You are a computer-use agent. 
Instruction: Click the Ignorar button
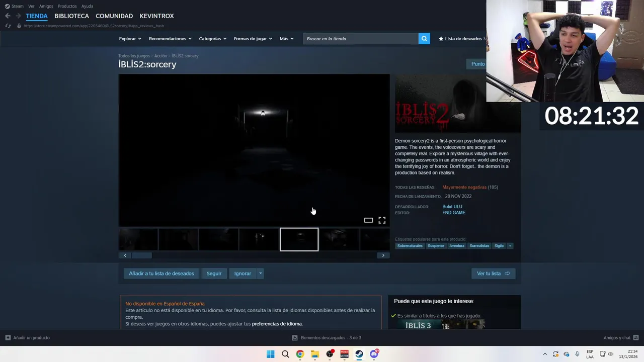click(243, 274)
